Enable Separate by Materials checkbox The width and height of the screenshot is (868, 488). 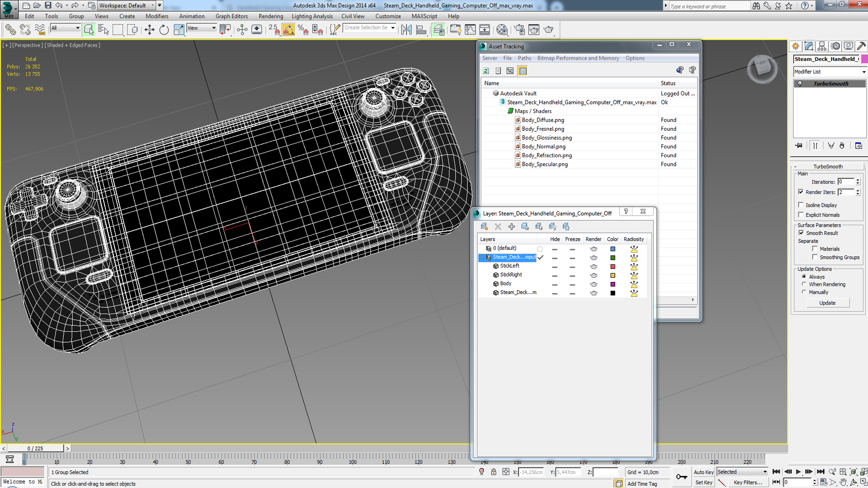pos(815,249)
